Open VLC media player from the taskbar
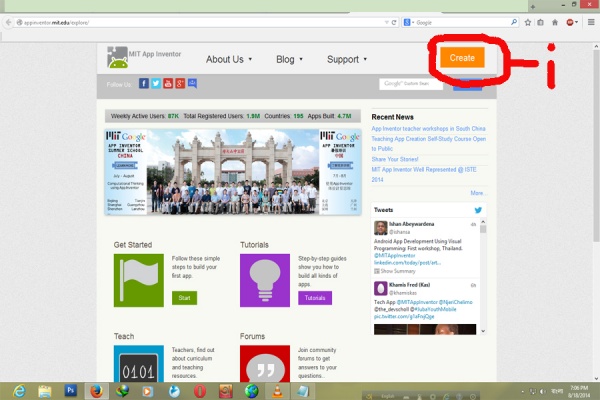The image size is (600, 400). coord(277,391)
